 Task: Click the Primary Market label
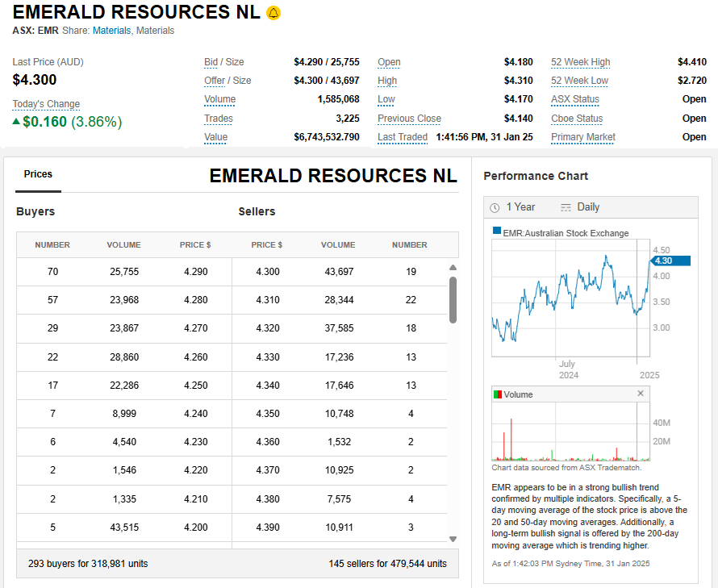(x=582, y=137)
